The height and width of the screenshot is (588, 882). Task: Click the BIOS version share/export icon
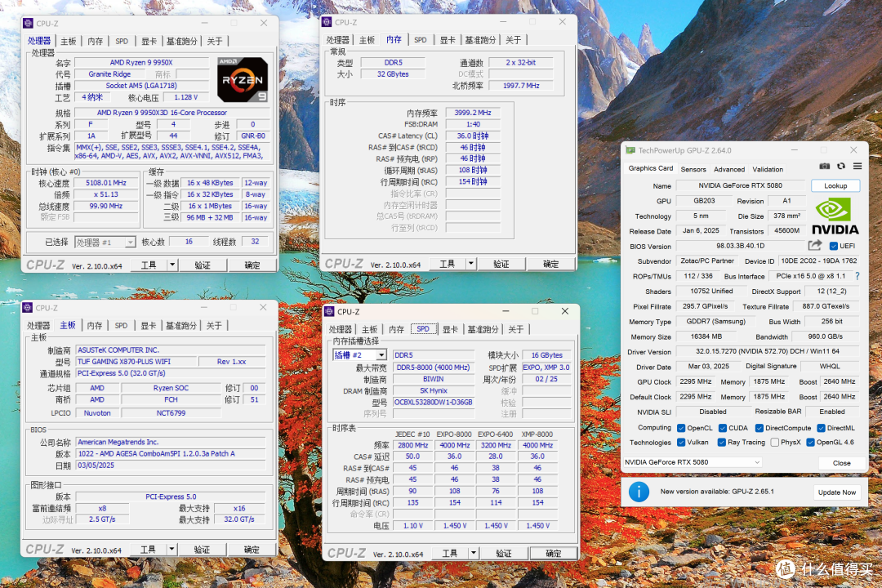coord(815,245)
